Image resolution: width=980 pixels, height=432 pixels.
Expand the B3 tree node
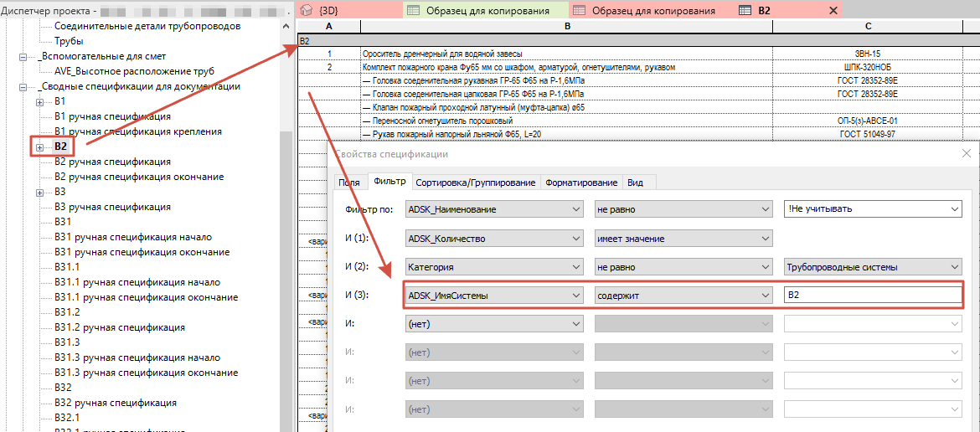coord(40,193)
